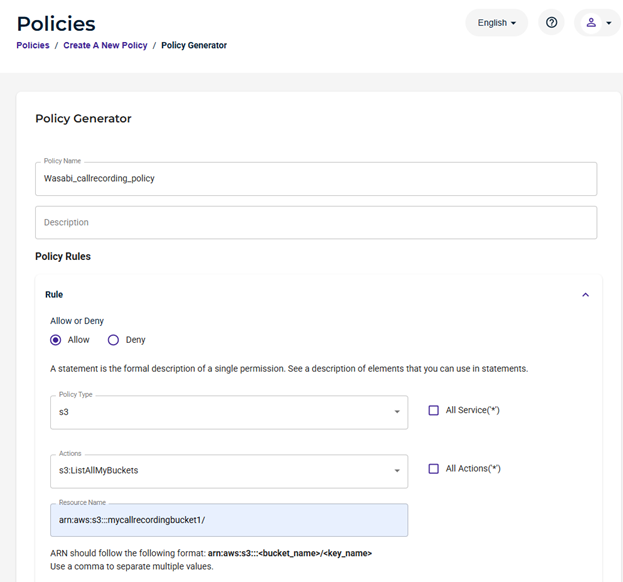Image resolution: width=623 pixels, height=582 pixels.
Task: Click the Policy Name input field
Action: (x=316, y=179)
